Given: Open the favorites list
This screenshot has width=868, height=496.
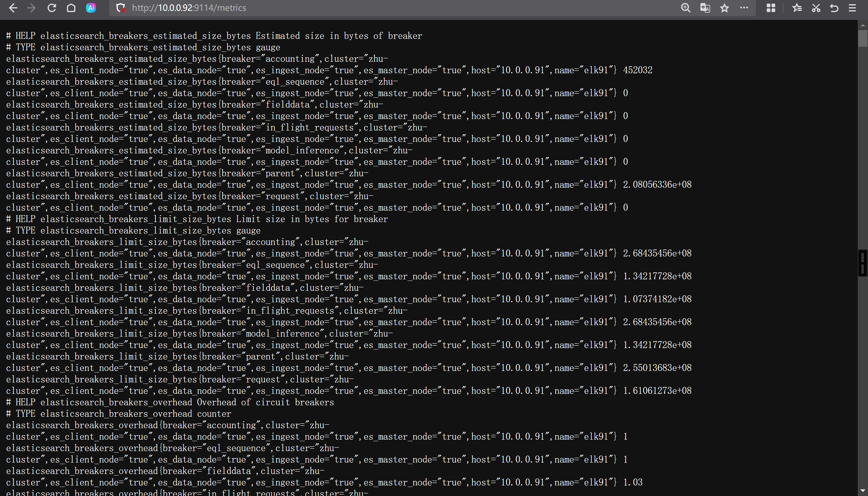Looking at the screenshot, I should (x=797, y=8).
